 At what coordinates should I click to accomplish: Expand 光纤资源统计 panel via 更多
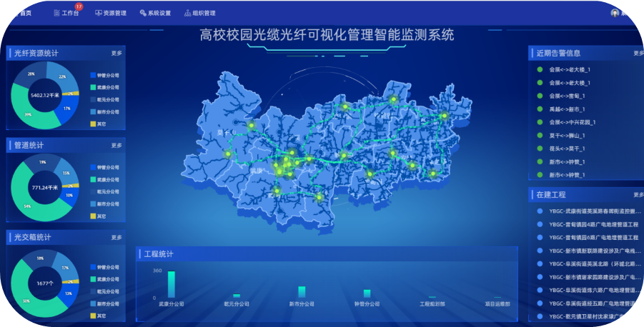pos(117,53)
